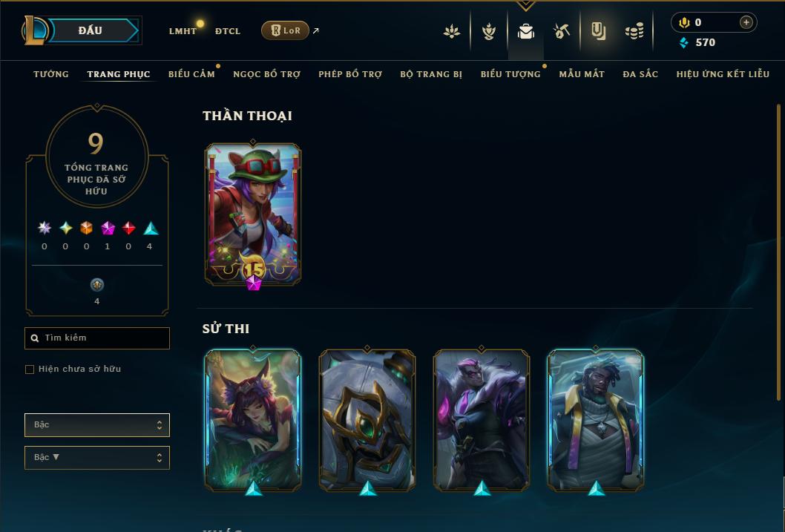Open the store coin stack icon
This screenshot has width=785, height=532.
pyautogui.click(x=634, y=32)
